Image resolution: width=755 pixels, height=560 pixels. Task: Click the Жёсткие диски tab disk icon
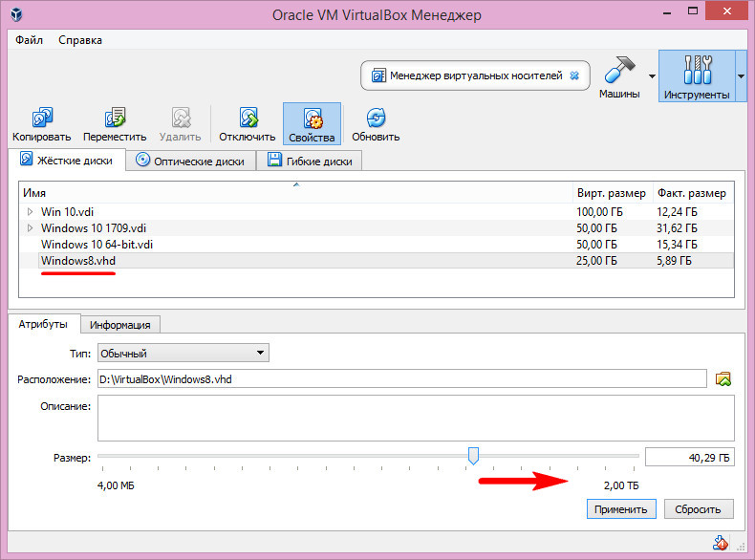[26, 159]
